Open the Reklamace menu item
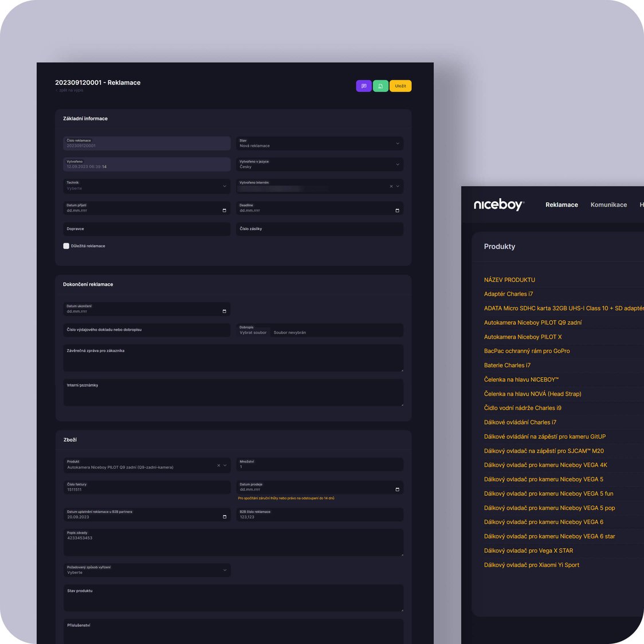 click(561, 205)
